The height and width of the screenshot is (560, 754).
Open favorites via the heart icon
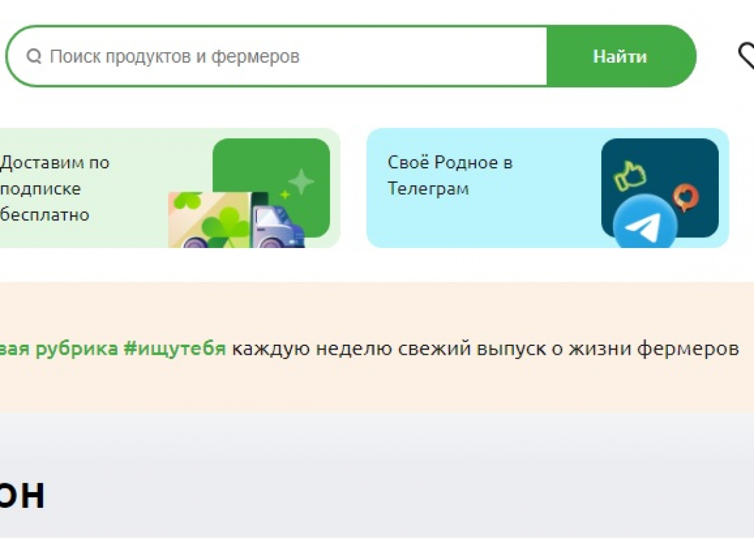point(746,57)
